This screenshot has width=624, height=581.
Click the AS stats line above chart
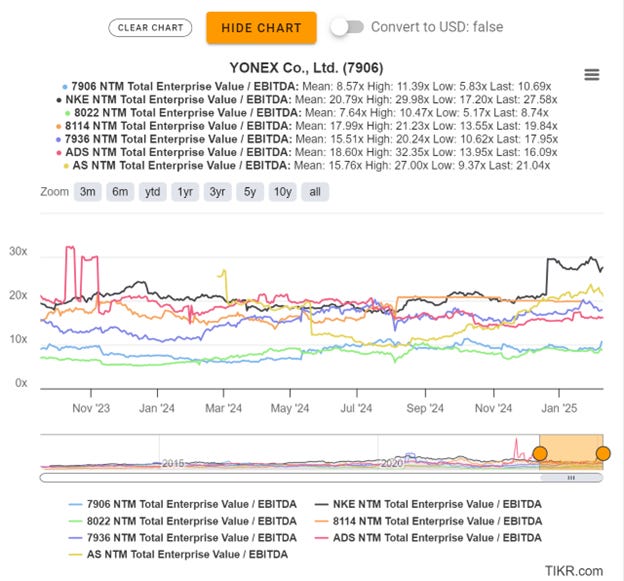coord(306,165)
